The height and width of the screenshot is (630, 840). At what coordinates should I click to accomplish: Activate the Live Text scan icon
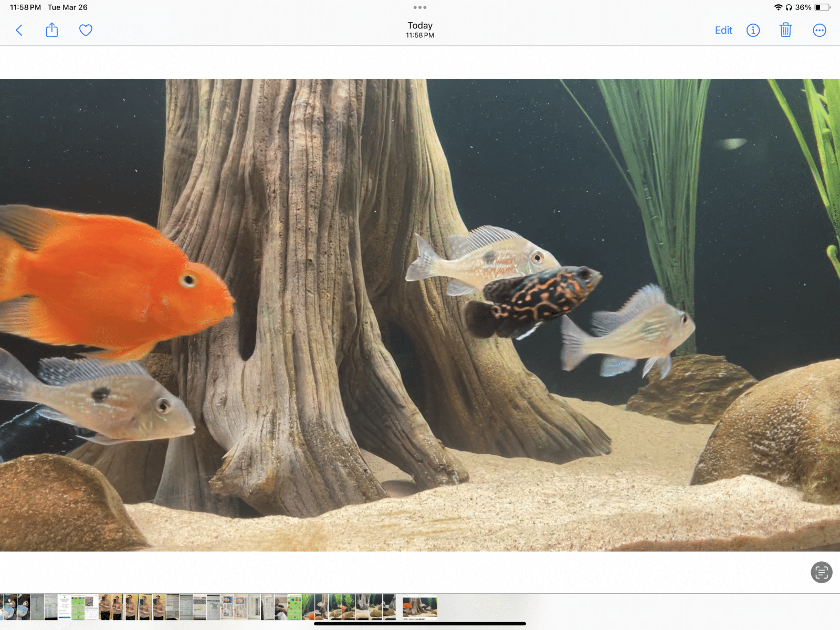[x=821, y=572]
